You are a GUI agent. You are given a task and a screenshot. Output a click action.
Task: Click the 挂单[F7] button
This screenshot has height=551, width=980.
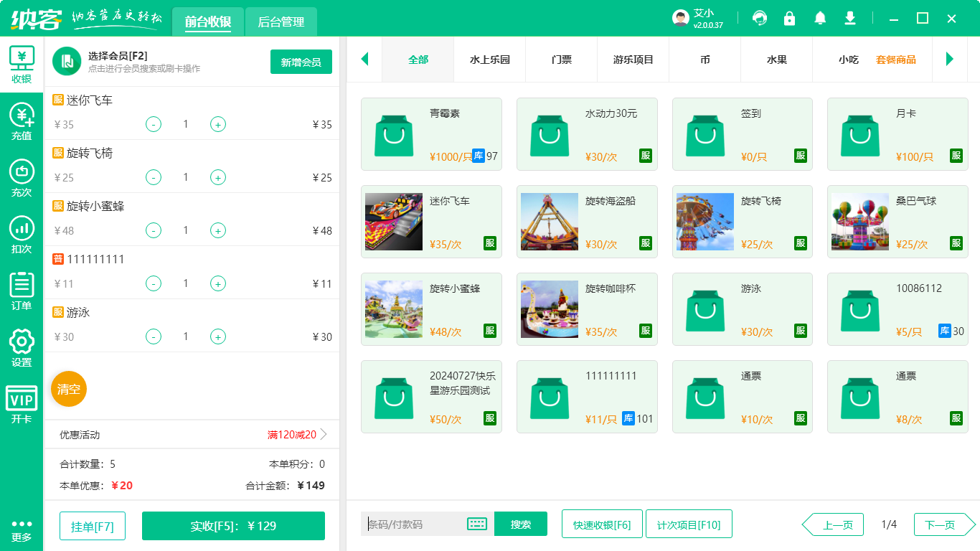click(x=92, y=525)
